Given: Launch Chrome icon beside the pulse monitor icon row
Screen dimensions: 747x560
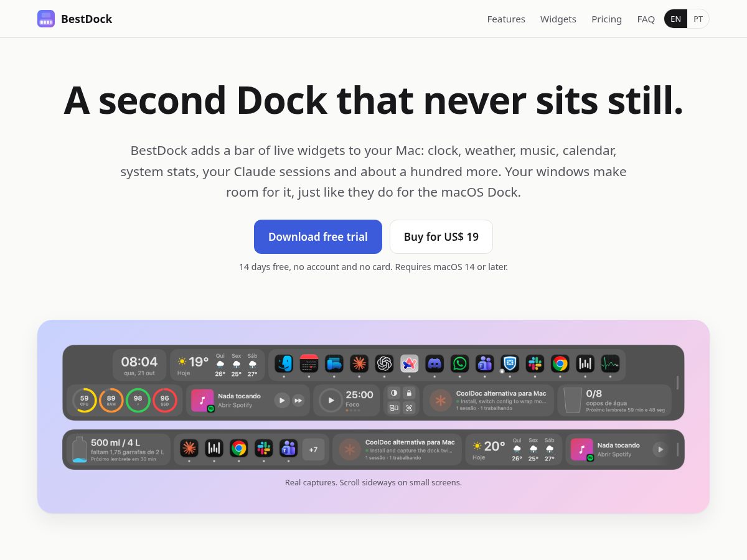Looking at the screenshot, I should [x=560, y=363].
